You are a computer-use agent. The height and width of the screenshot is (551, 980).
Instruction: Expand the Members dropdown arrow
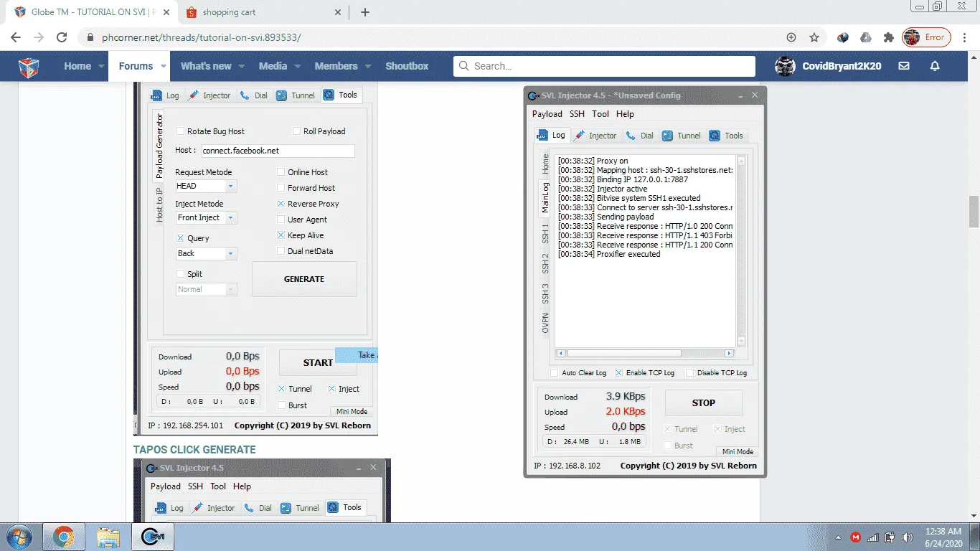tap(368, 66)
